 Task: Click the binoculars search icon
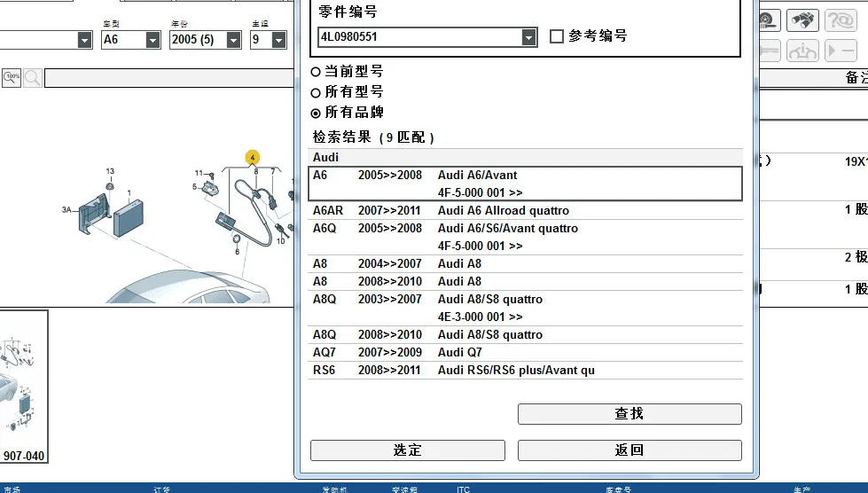(x=802, y=20)
